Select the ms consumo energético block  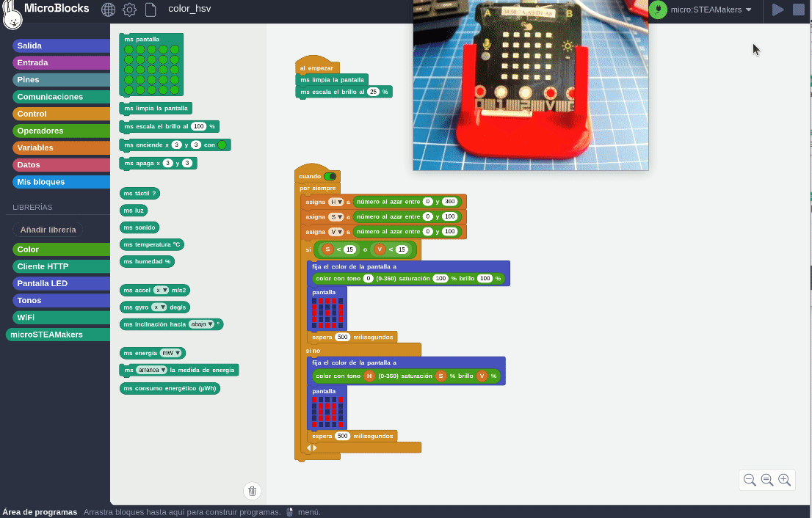point(170,388)
